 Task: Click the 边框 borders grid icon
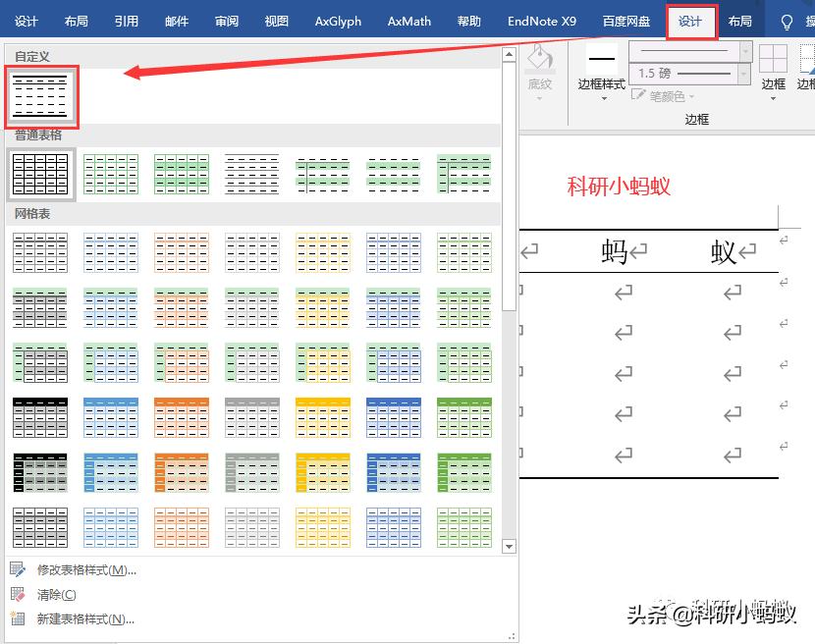click(x=773, y=59)
